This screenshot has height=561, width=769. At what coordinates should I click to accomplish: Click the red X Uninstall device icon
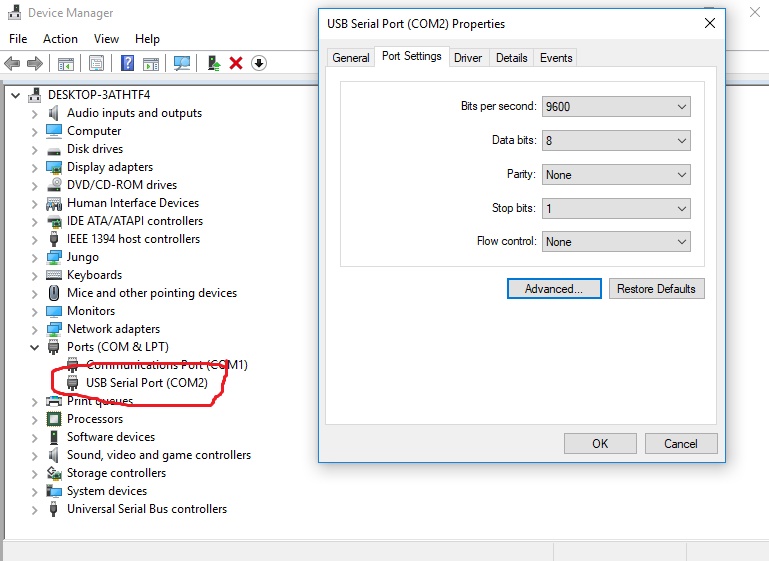tap(236, 63)
